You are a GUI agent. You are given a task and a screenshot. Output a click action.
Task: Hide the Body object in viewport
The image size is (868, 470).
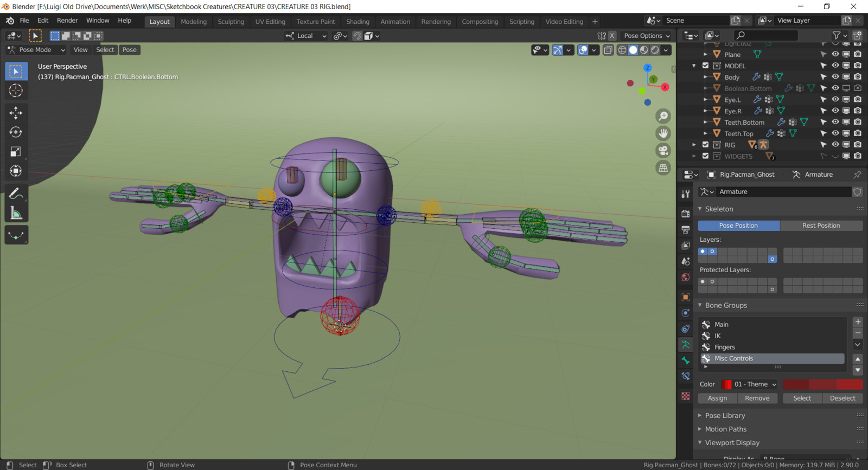pos(835,77)
